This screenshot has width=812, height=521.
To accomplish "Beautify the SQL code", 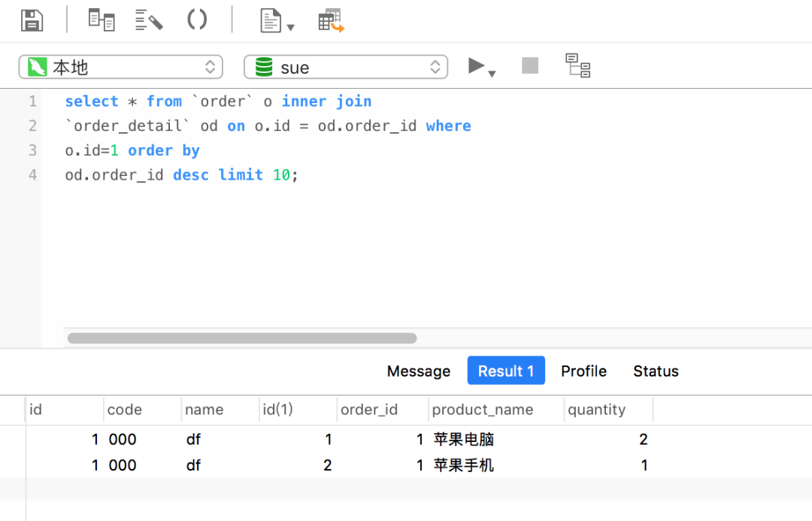I will [148, 20].
